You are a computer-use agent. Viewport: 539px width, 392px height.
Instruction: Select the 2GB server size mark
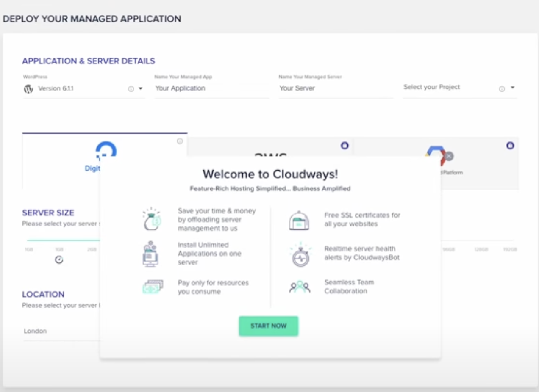[92, 250]
